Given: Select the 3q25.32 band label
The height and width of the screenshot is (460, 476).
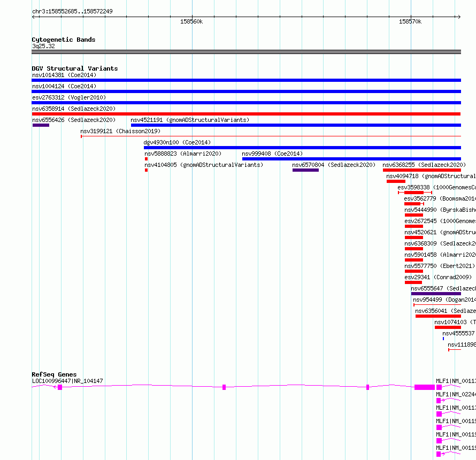Looking at the screenshot, I should pos(43,46).
